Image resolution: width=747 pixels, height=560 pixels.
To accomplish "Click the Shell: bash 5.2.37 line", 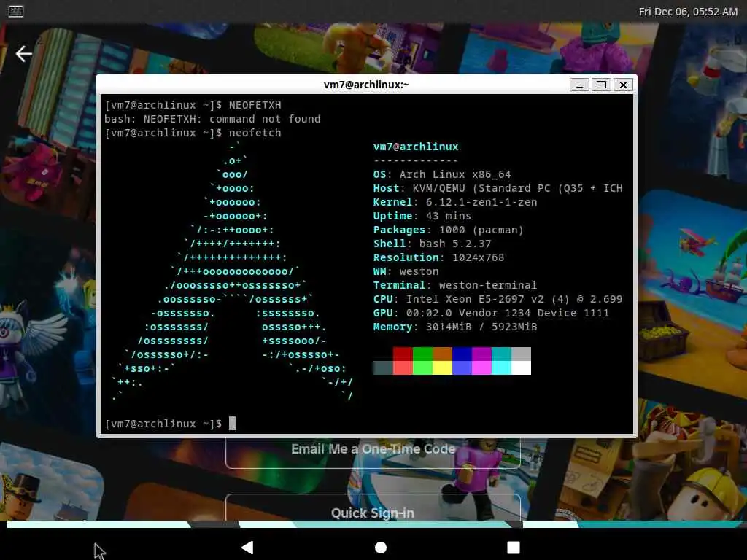I will (432, 244).
